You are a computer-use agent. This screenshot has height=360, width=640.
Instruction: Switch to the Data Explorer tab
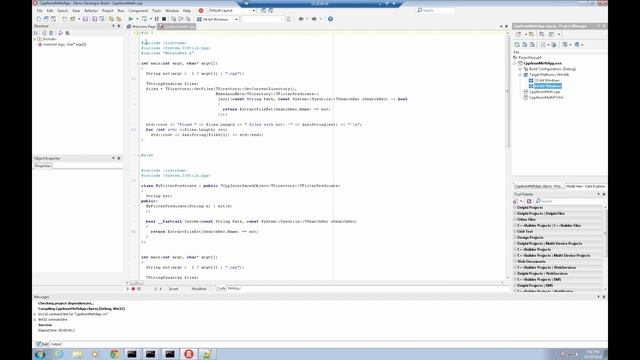[x=595, y=187]
